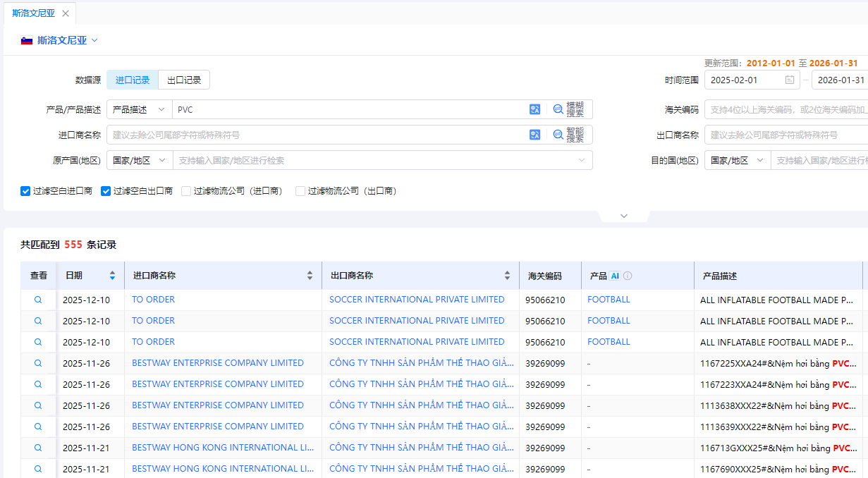Click the translate icon in importer name field
Image resolution: width=868 pixels, height=478 pixels.
pos(534,135)
